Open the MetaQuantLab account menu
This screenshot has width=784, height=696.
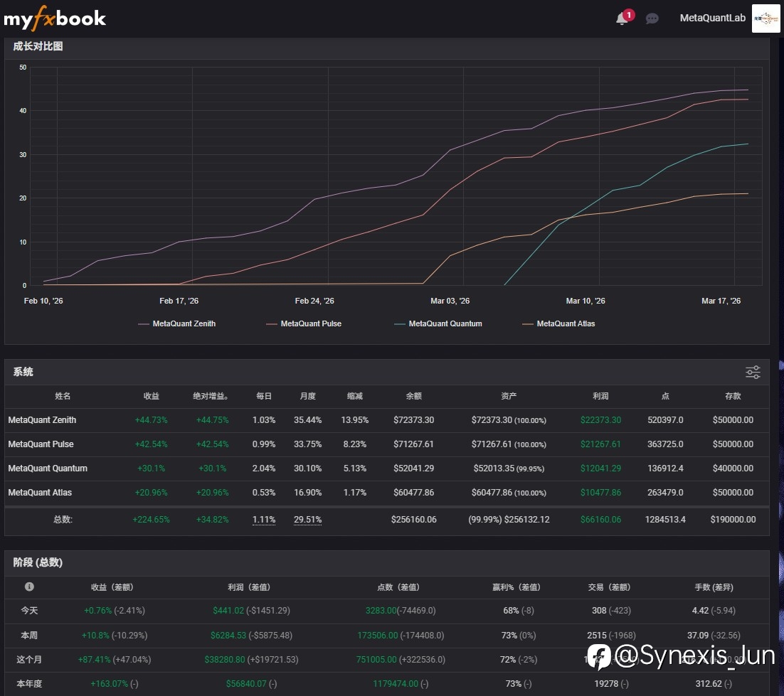click(x=712, y=18)
